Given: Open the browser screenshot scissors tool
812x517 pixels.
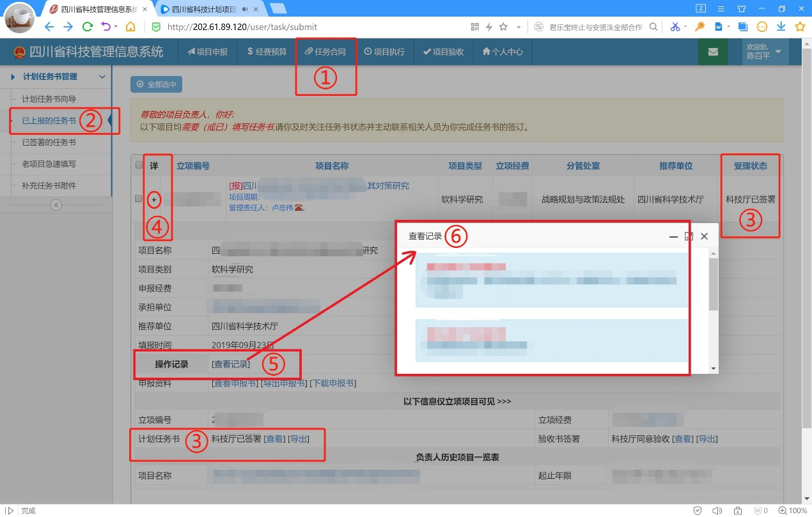Looking at the screenshot, I should [676, 27].
